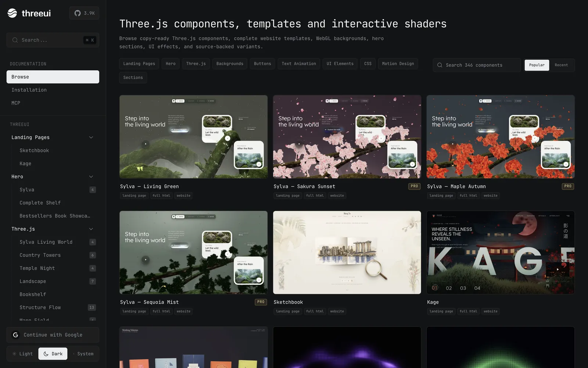Click the sun icon for Light theme
This screenshot has width=588, height=368.
click(x=14, y=354)
